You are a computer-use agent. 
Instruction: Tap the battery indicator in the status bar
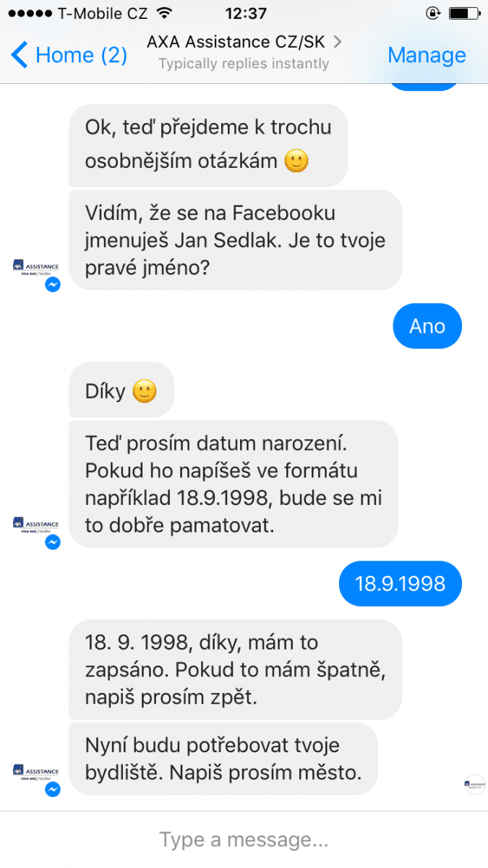[463, 12]
